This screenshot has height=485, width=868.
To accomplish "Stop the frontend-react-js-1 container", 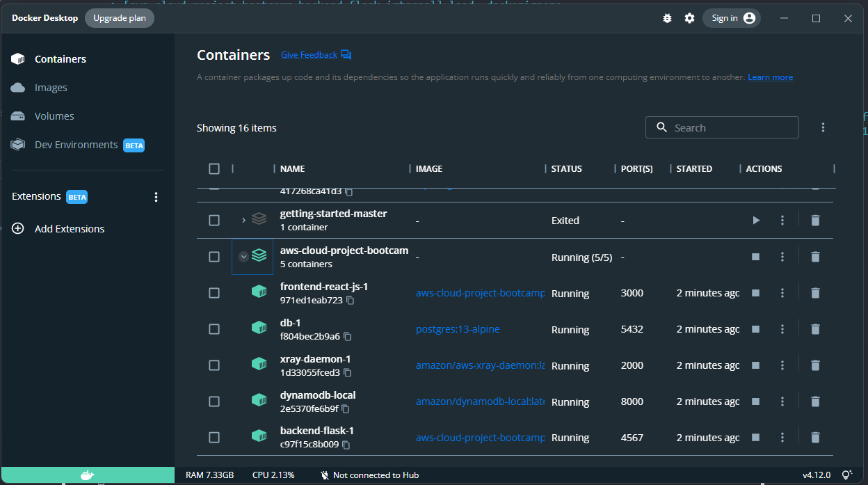I will [756, 293].
